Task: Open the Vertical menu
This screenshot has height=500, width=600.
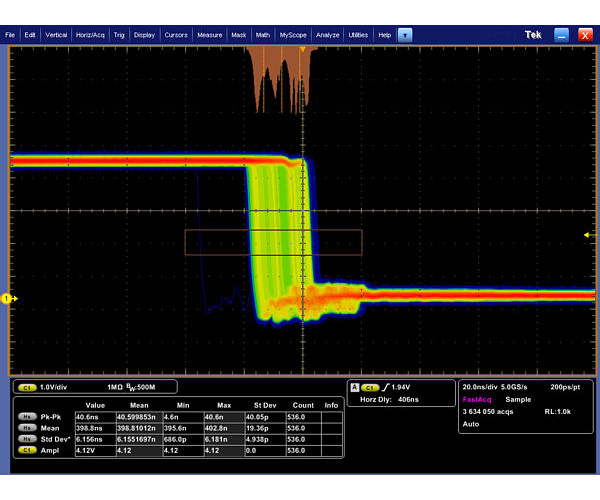Action: tap(56, 35)
